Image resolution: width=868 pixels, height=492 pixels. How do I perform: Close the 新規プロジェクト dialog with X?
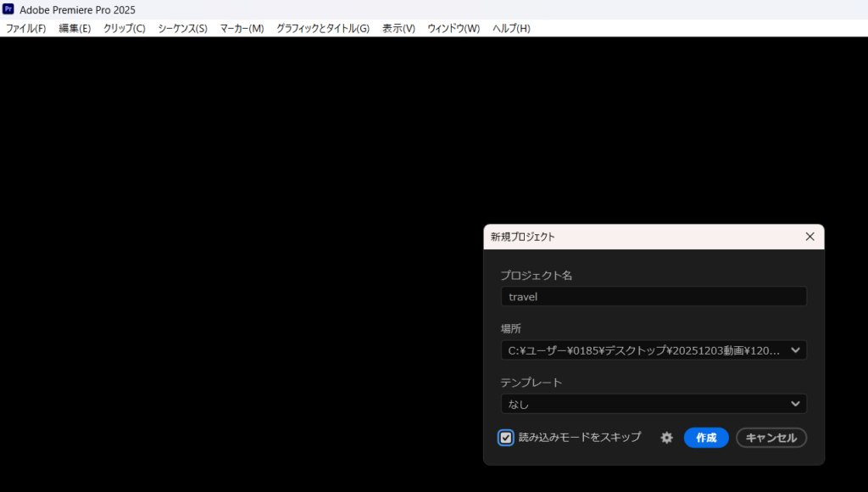tap(810, 237)
